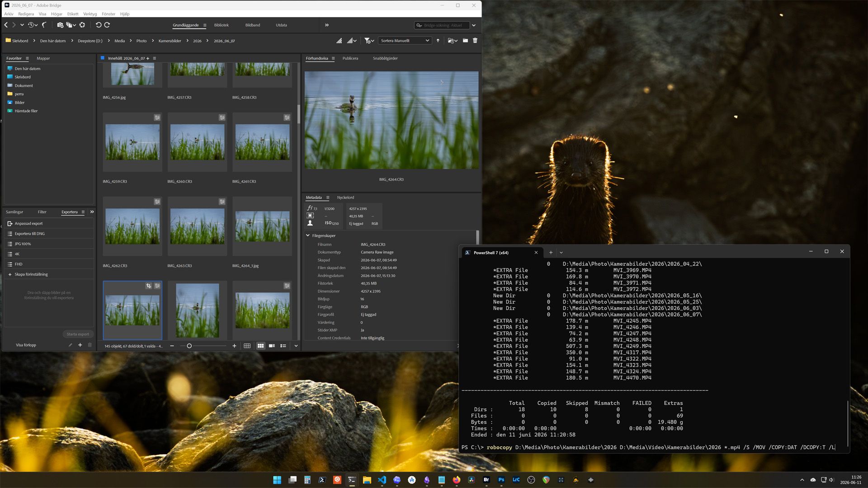The height and width of the screenshot is (488, 868).
Task: Open PowerShell tab profile dropdown arrow
Action: coord(561,253)
